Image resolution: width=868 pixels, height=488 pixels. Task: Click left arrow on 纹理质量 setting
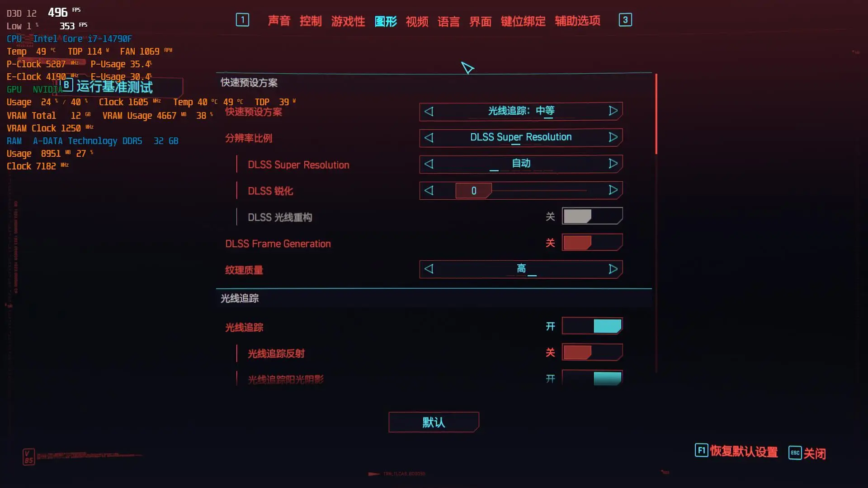coord(429,269)
